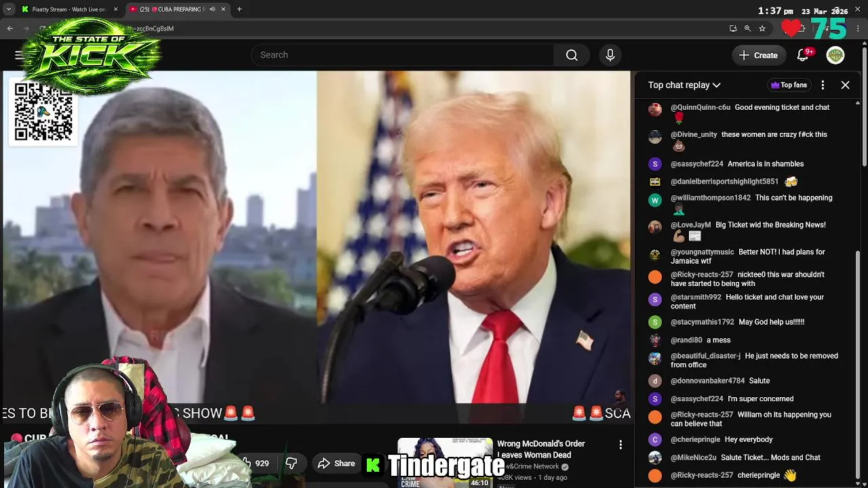Click the "1 day ago" video age text
Viewport: 868px width, 488px height.
click(x=552, y=477)
